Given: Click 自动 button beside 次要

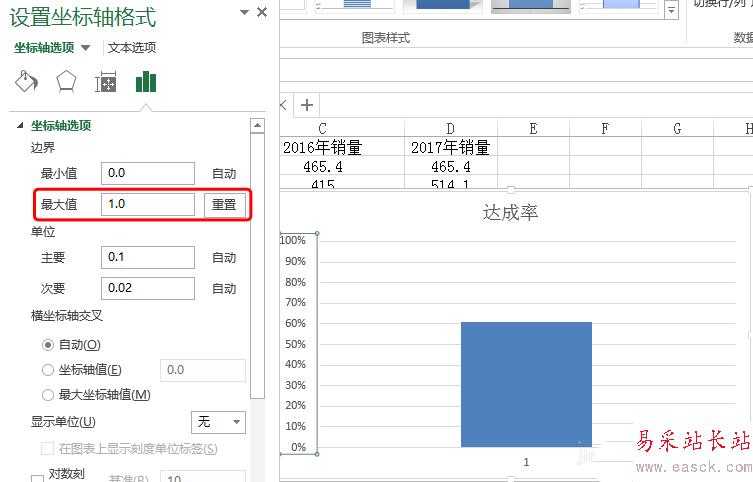Looking at the screenshot, I should click(224, 289).
